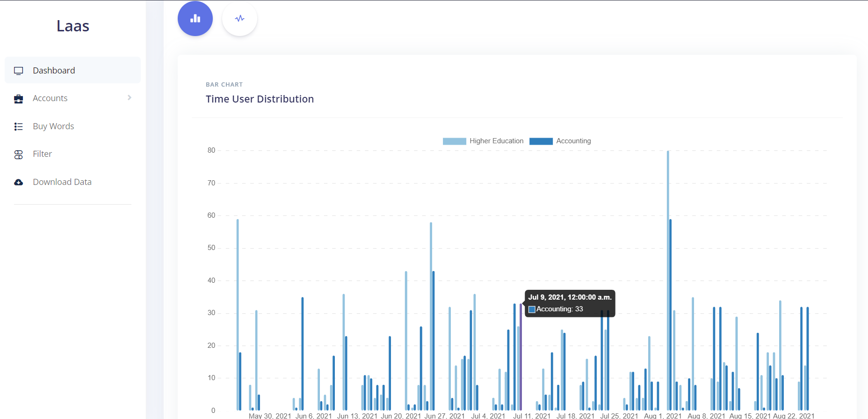Image resolution: width=868 pixels, height=419 pixels.
Task: Open the Buy Words menu item
Action: [72, 126]
